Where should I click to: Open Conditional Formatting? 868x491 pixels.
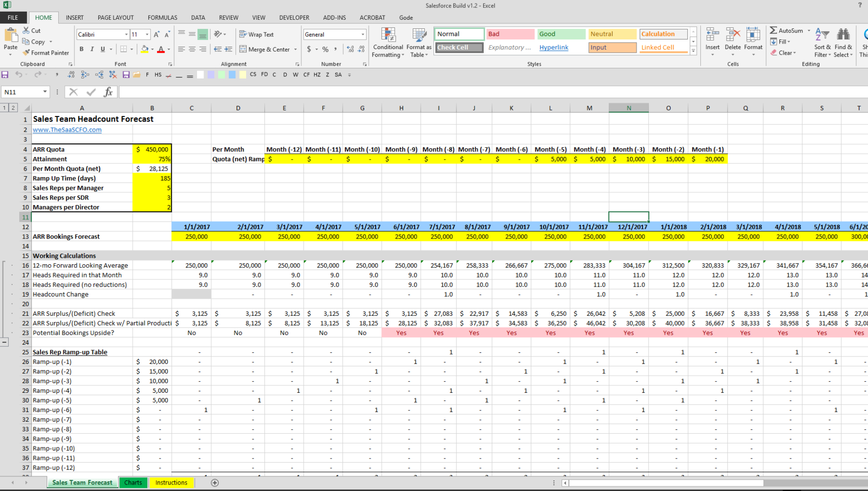(388, 43)
